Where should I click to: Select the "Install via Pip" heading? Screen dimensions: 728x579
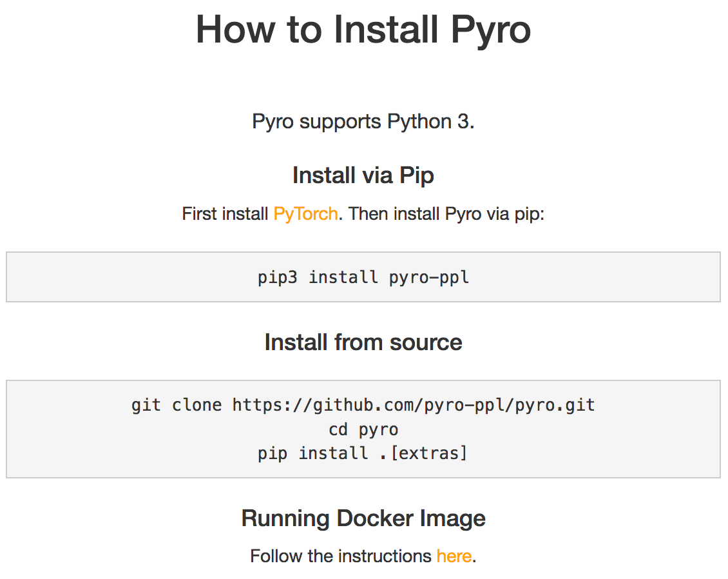click(x=363, y=175)
